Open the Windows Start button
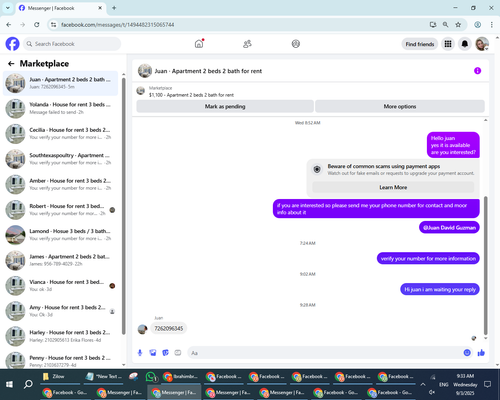 pyautogui.click(x=9, y=384)
